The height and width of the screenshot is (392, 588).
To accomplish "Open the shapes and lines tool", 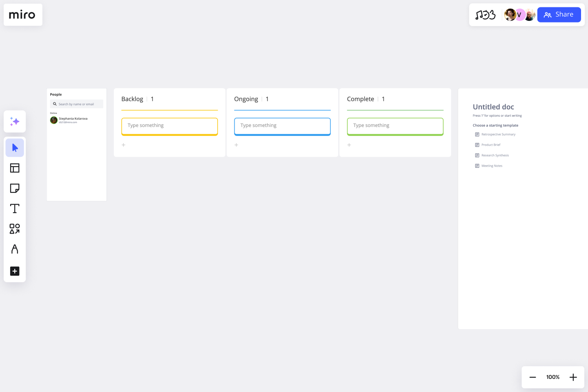I will (x=15, y=229).
